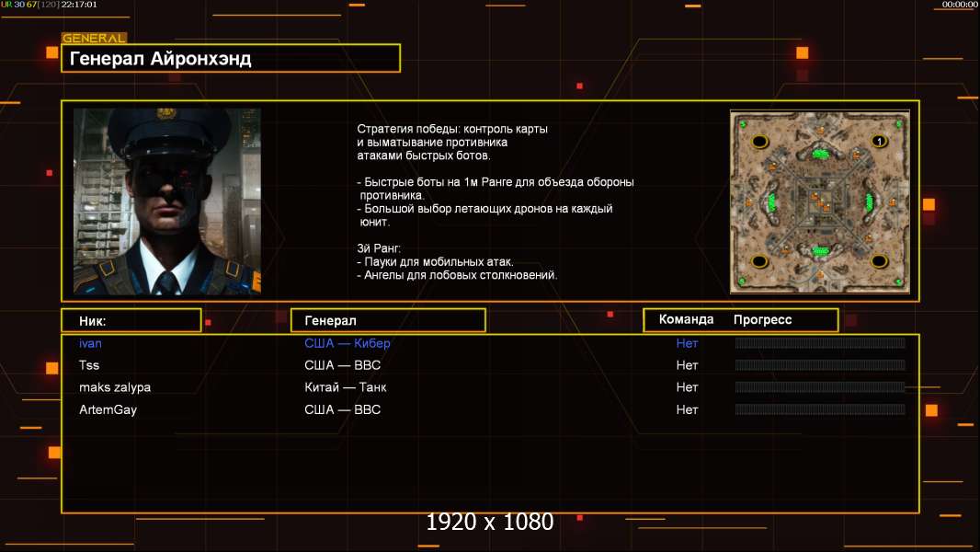The height and width of the screenshot is (552, 980).
Task: Click the 1920 x 1080 resolution text
Action: coord(489,522)
